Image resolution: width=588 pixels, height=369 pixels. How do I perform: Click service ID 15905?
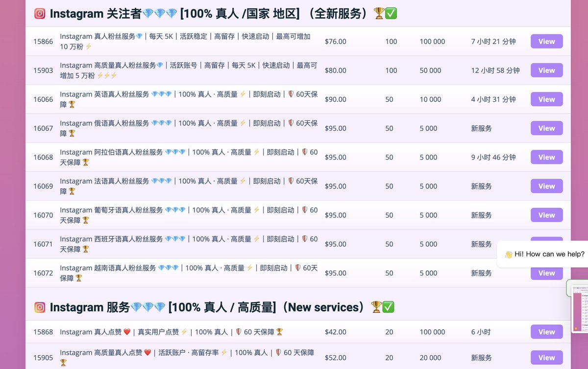coord(43,358)
